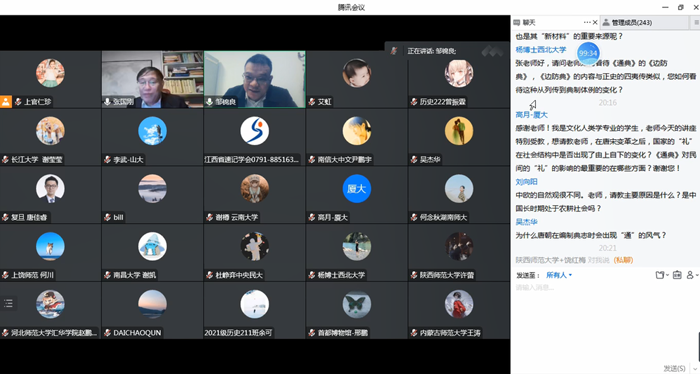Image resolution: width=700 pixels, height=374 pixels.
Task: Click the name label 陕西师范大学许蕾
Action: 446,275
